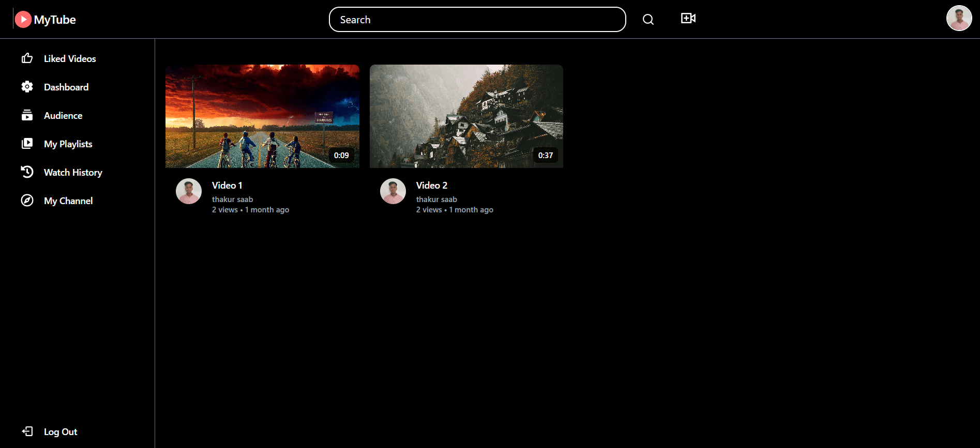Click the Log Out door icon

click(27, 431)
